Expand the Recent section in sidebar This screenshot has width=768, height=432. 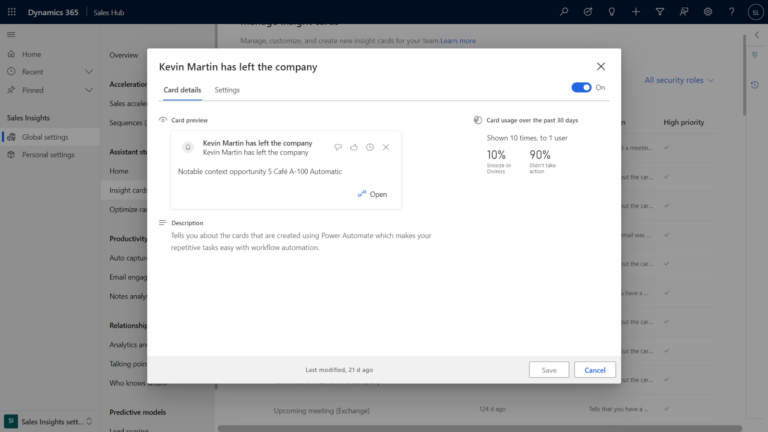(x=89, y=72)
